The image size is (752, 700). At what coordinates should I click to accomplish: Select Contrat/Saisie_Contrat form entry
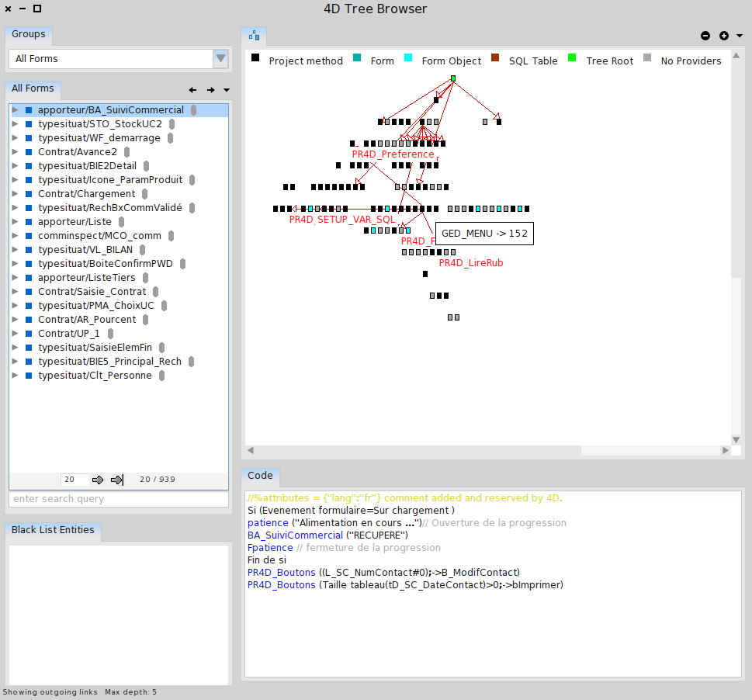pyautogui.click(x=92, y=292)
